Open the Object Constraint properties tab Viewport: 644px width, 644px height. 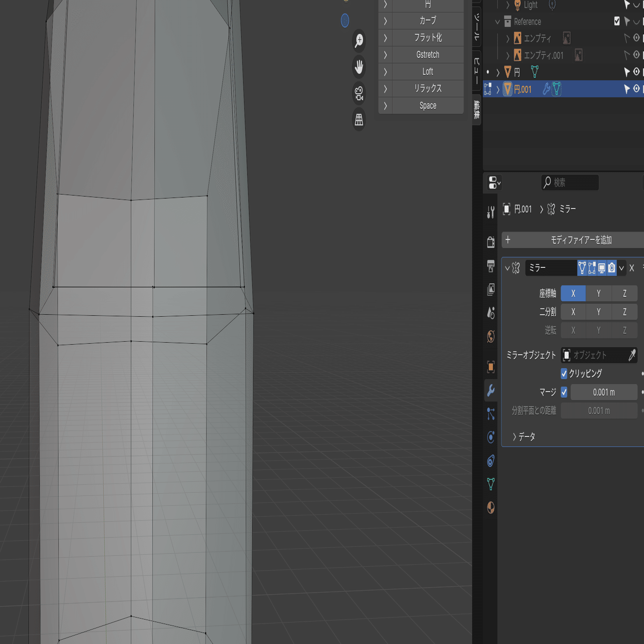491,460
